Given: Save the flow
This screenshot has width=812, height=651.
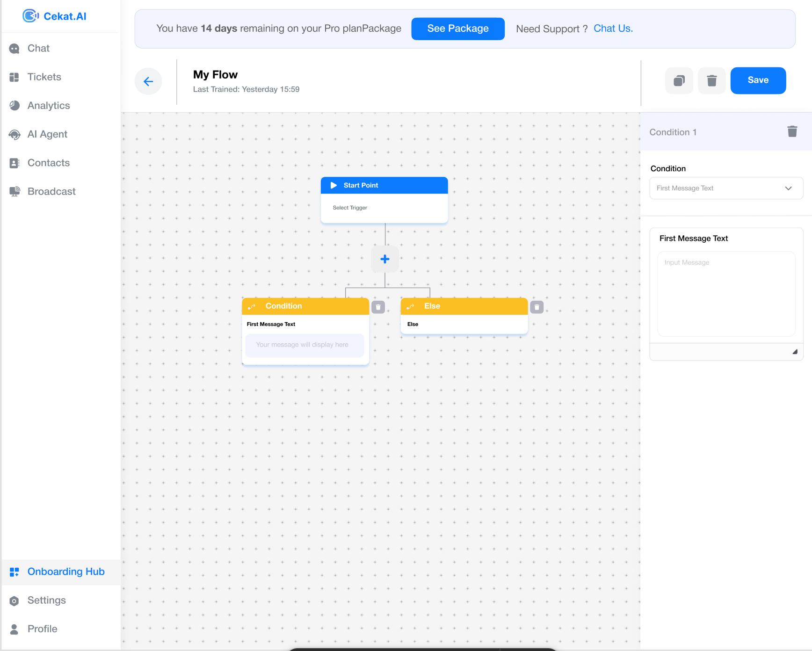Looking at the screenshot, I should 758,80.
